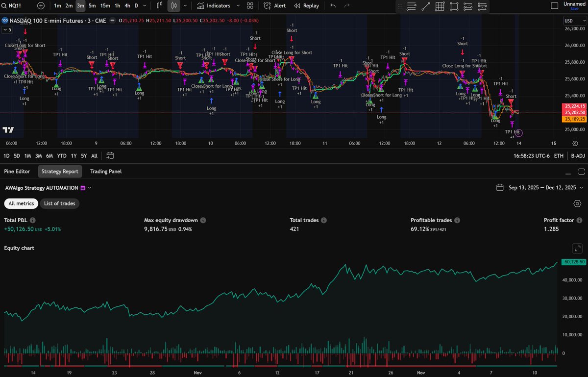
Task: Toggle back-adjusted contract mode (B-ADJ)
Action: [x=578, y=155]
